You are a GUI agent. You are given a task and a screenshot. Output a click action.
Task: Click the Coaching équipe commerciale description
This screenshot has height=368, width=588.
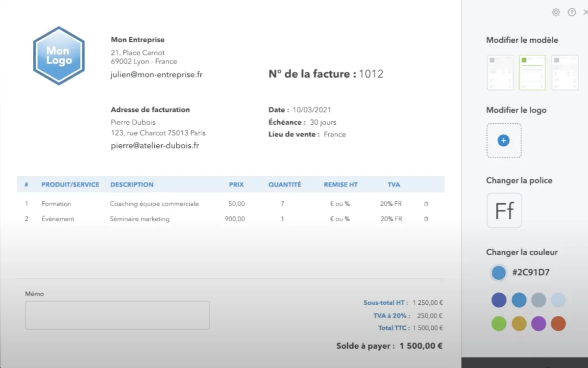154,204
